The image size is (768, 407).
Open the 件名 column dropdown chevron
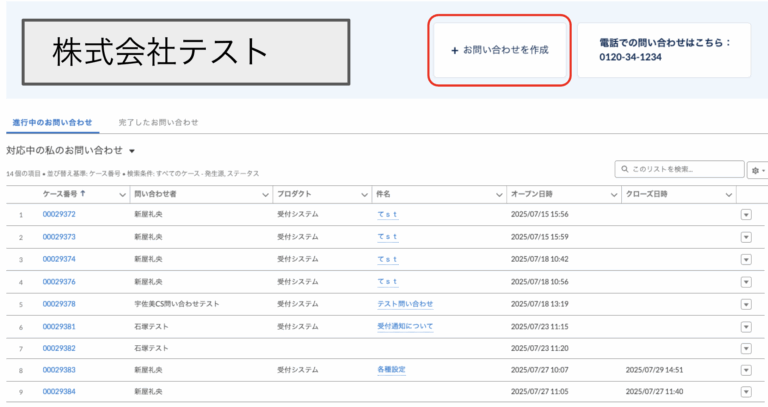point(498,194)
